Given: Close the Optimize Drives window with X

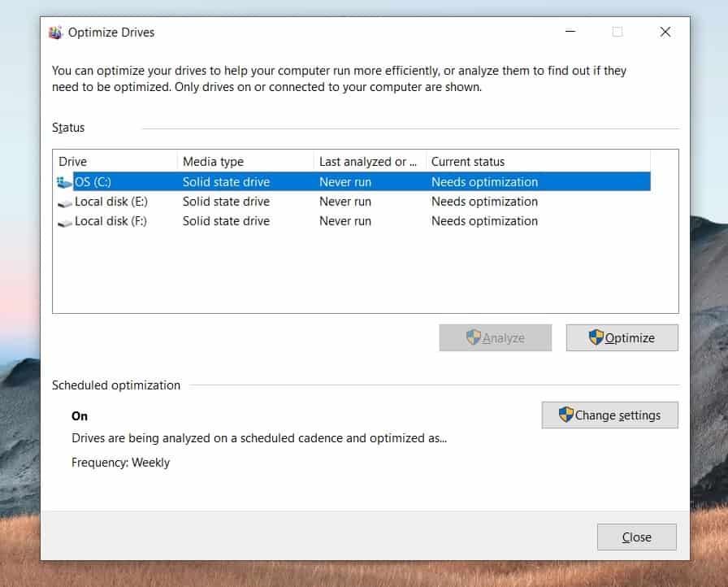Looking at the screenshot, I should (x=665, y=33).
